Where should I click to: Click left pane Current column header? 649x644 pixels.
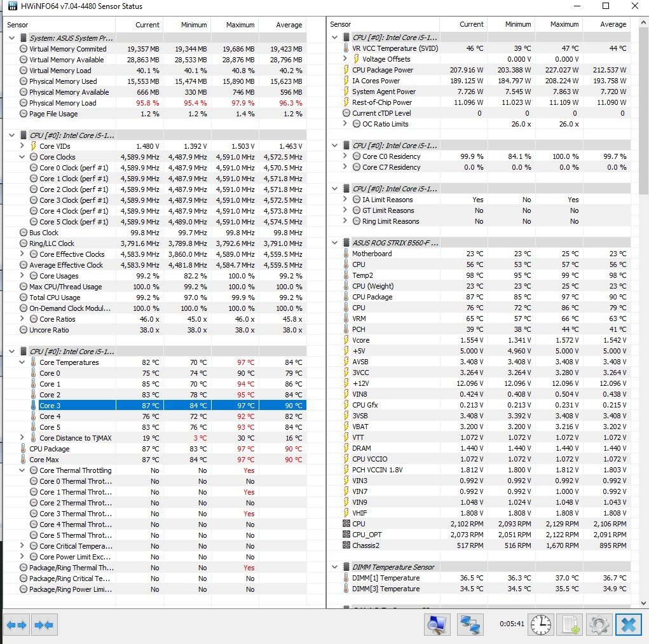click(x=139, y=24)
